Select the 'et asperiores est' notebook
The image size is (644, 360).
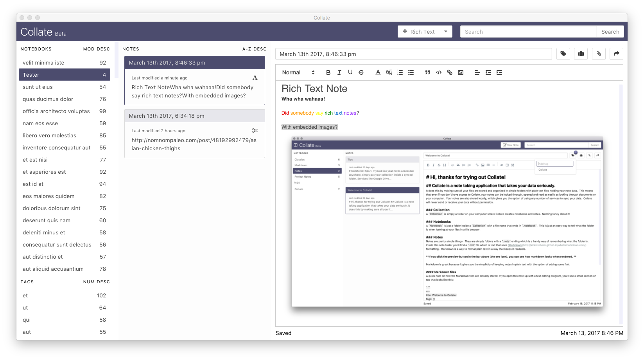pos(65,172)
